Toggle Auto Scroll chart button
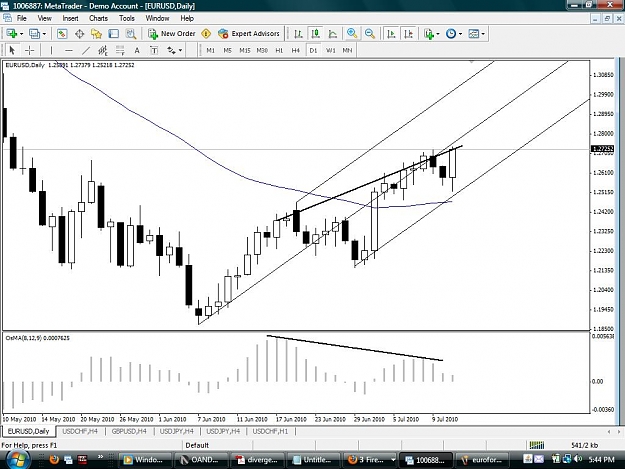625x469 pixels. pyautogui.click(x=391, y=34)
